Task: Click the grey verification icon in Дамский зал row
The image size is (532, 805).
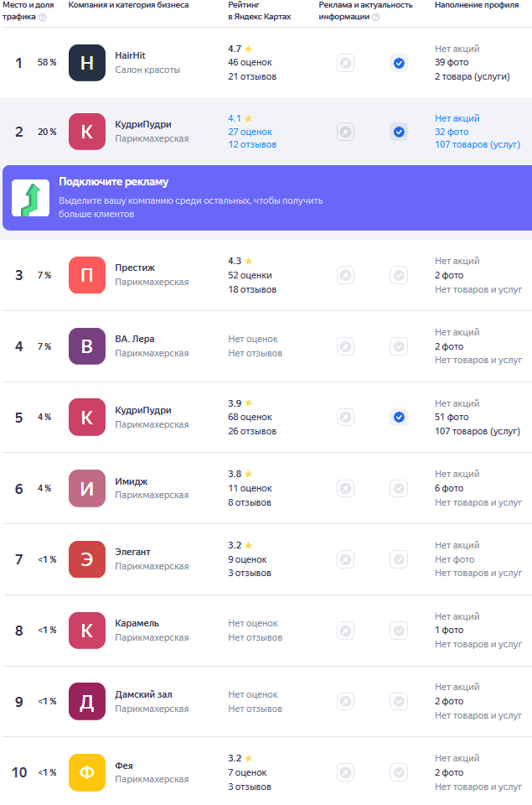Action: (x=399, y=701)
